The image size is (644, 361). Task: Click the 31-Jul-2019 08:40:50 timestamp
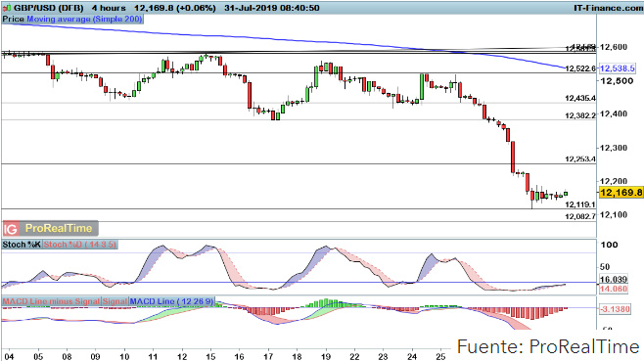(x=272, y=8)
